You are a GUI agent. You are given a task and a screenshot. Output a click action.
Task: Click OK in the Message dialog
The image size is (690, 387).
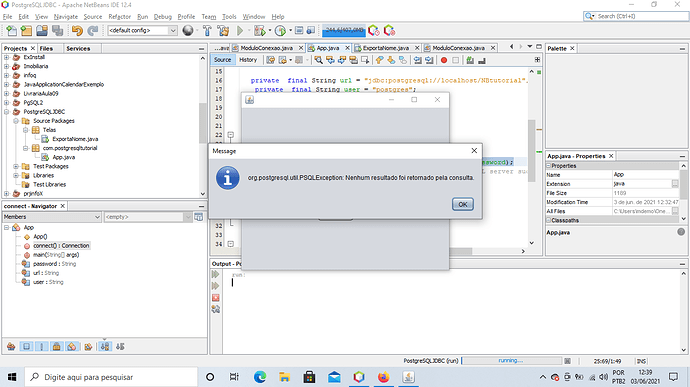(462, 204)
